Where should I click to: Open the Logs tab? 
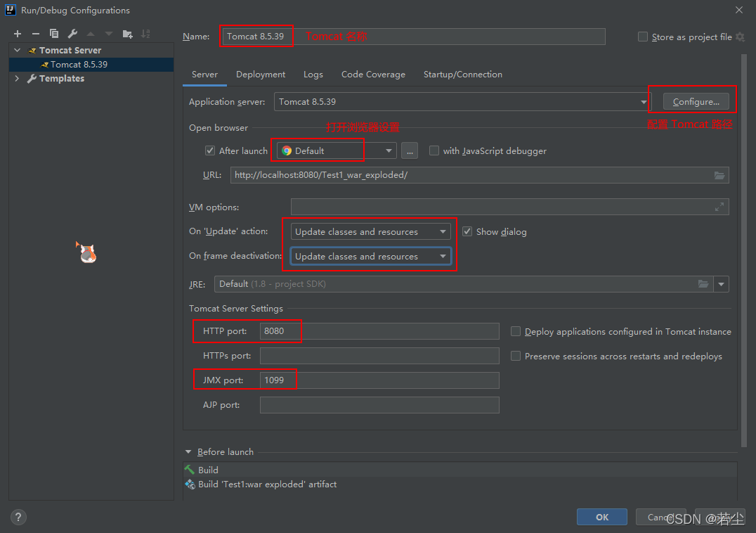[313, 75]
